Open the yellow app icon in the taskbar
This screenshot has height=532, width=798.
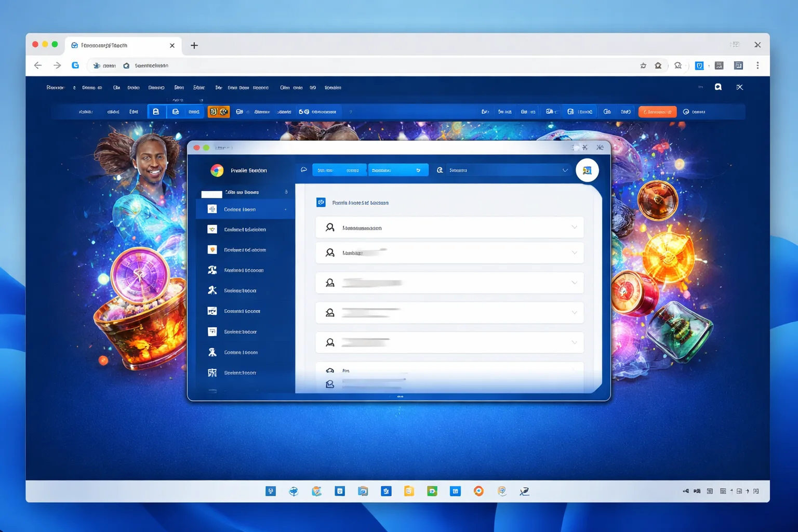coord(409,491)
